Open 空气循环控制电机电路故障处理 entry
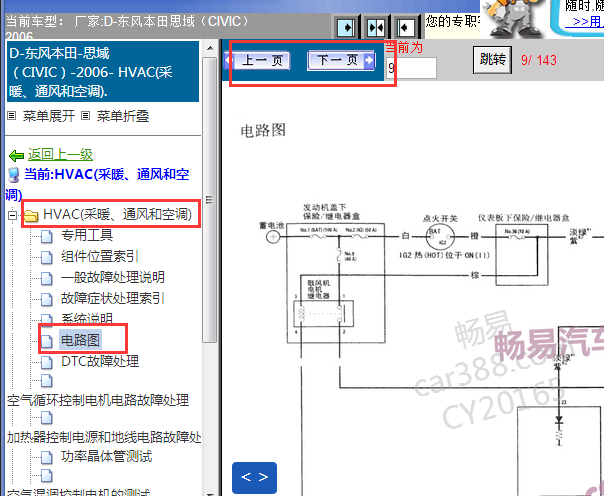 98,400
